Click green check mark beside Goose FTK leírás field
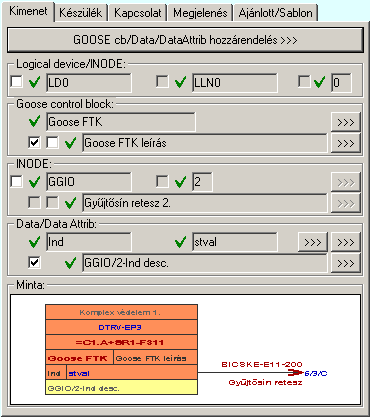 pyautogui.click(x=71, y=143)
